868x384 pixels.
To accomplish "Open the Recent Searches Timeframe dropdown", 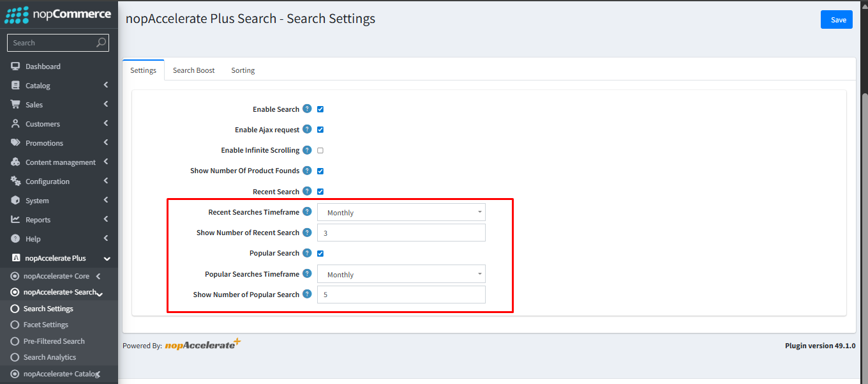I will [401, 211].
